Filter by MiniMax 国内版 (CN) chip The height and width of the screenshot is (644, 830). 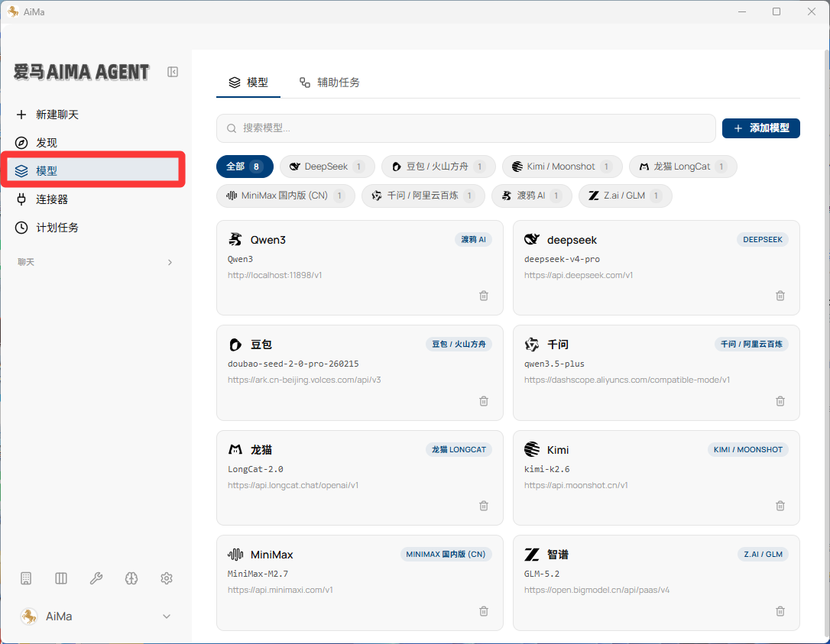coord(286,196)
